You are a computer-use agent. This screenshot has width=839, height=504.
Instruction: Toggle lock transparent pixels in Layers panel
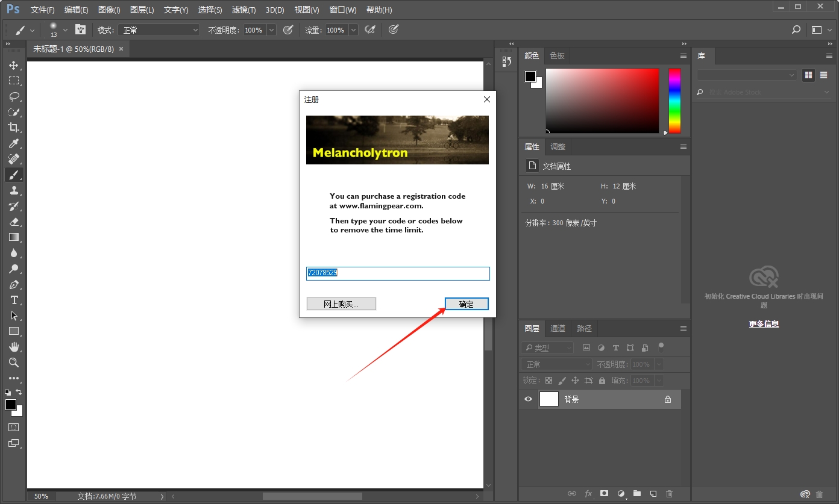pyautogui.click(x=548, y=380)
